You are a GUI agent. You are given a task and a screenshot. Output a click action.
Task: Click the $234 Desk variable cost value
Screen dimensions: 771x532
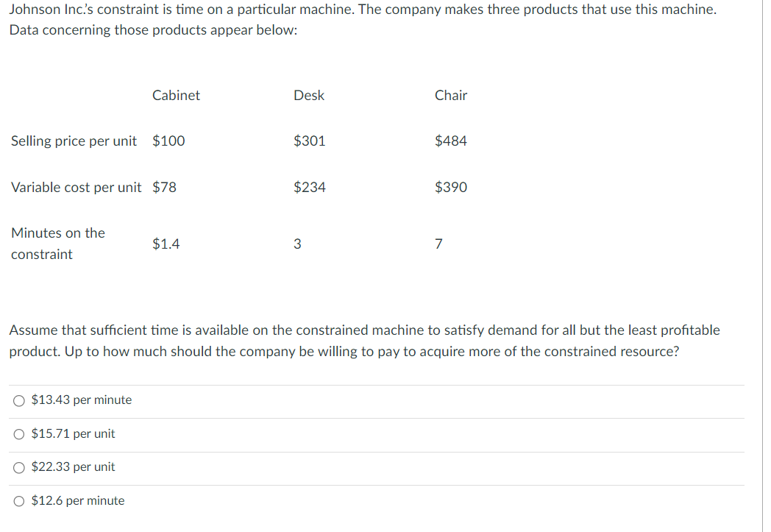pos(310,187)
